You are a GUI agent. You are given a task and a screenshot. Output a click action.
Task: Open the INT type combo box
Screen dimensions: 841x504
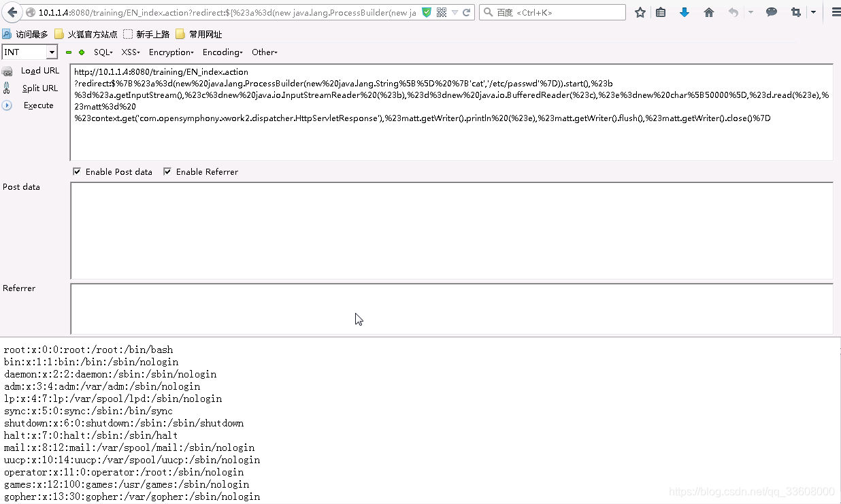(x=30, y=52)
